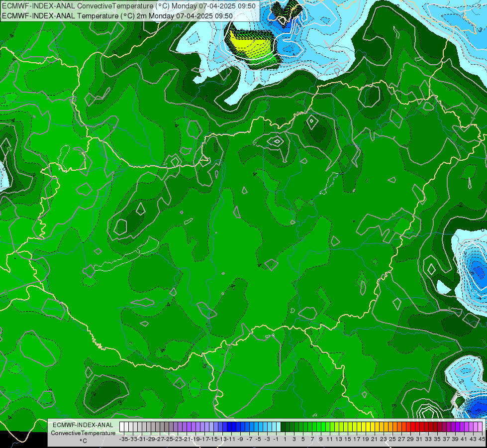Click the 7 legend value
487x448 pixels.
tap(312, 439)
